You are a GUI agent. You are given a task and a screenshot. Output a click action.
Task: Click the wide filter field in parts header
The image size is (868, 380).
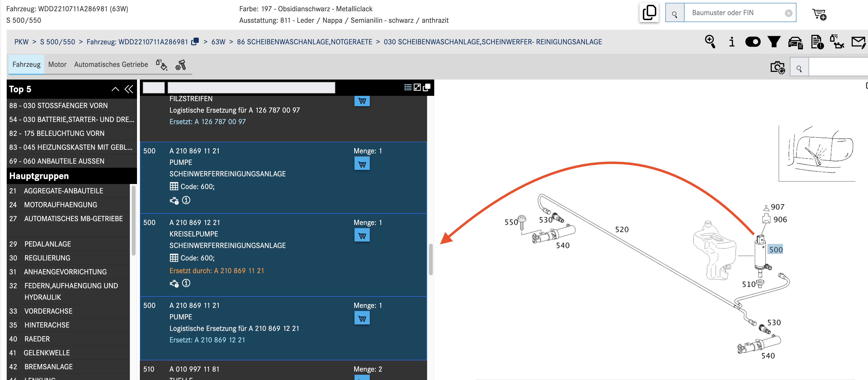251,88
